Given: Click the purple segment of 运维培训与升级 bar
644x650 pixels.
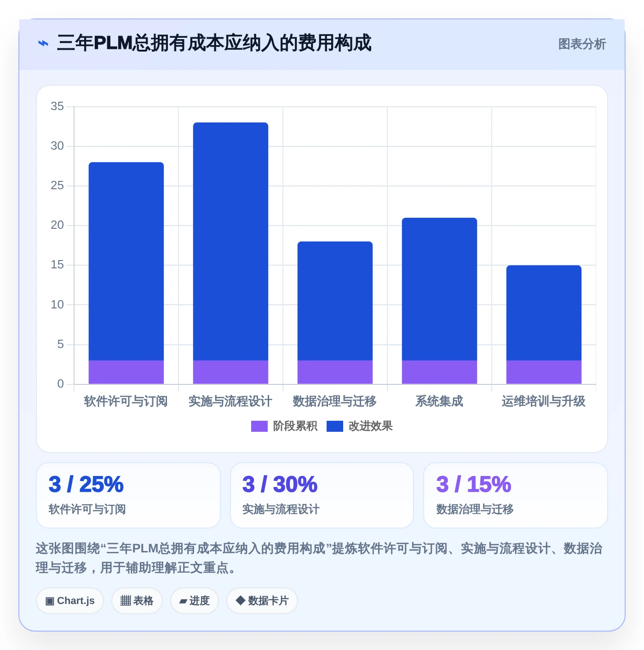Looking at the screenshot, I should coord(544,372).
